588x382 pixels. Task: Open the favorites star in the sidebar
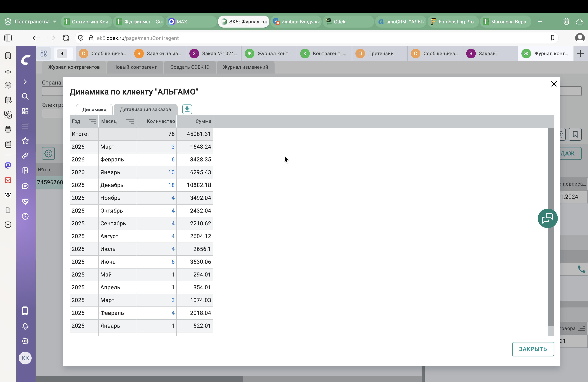pos(25,141)
